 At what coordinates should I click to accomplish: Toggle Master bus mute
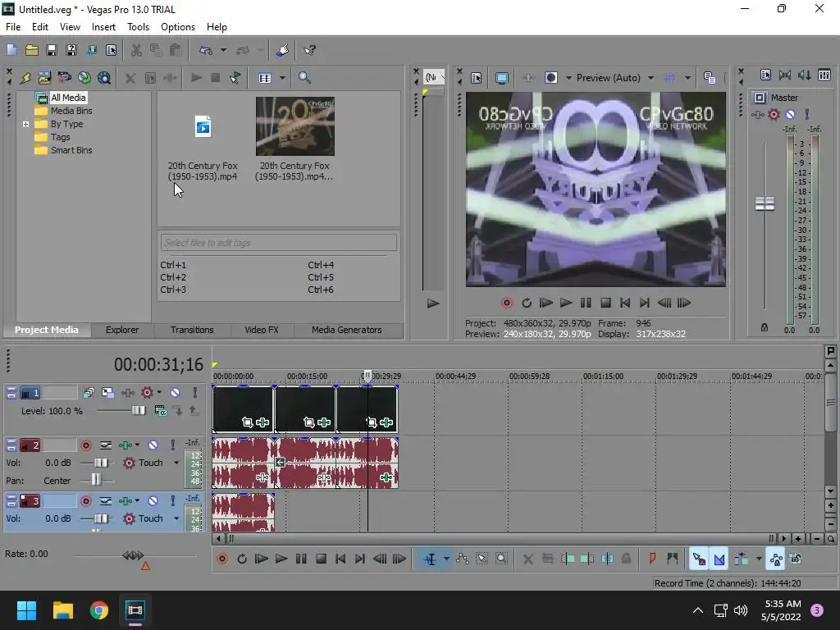coord(790,115)
